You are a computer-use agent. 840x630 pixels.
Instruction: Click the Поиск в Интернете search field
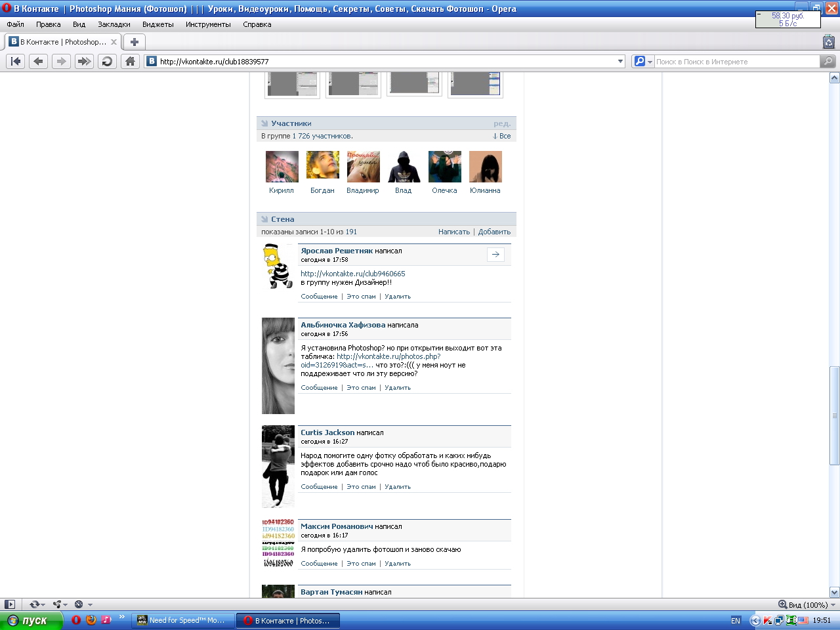click(737, 62)
